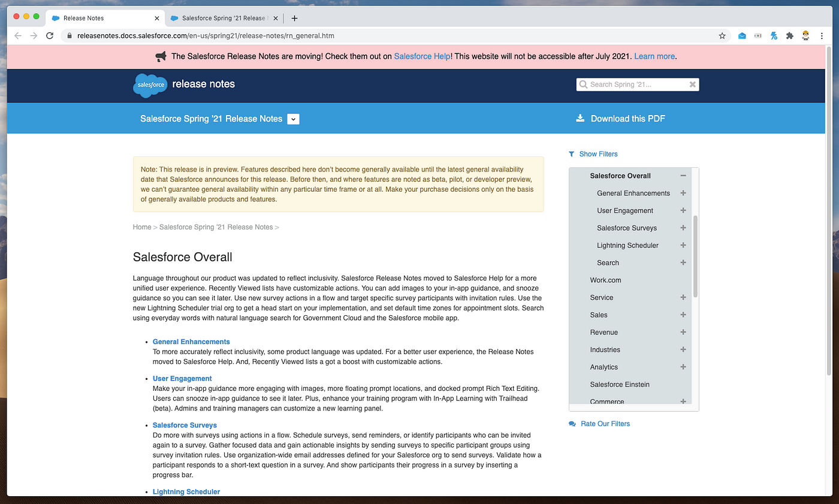839x504 pixels.
Task: Select Salesforce Einstein in the sidebar
Action: pyautogui.click(x=620, y=384)
